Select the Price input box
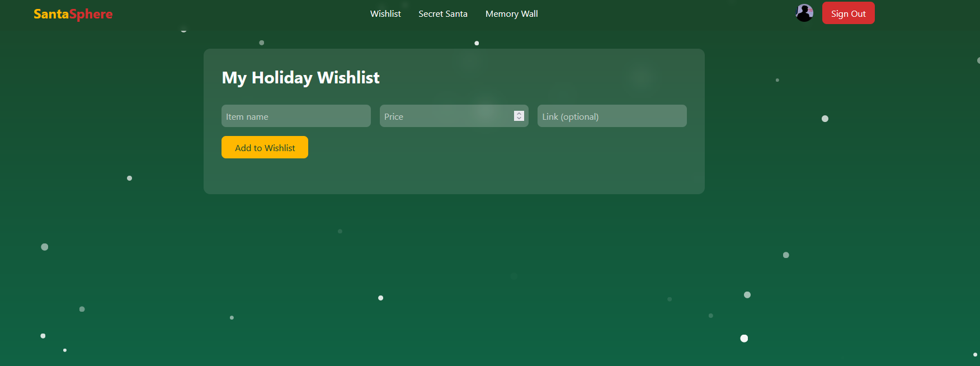Screen dimensions: 980x366 [454, 116]
